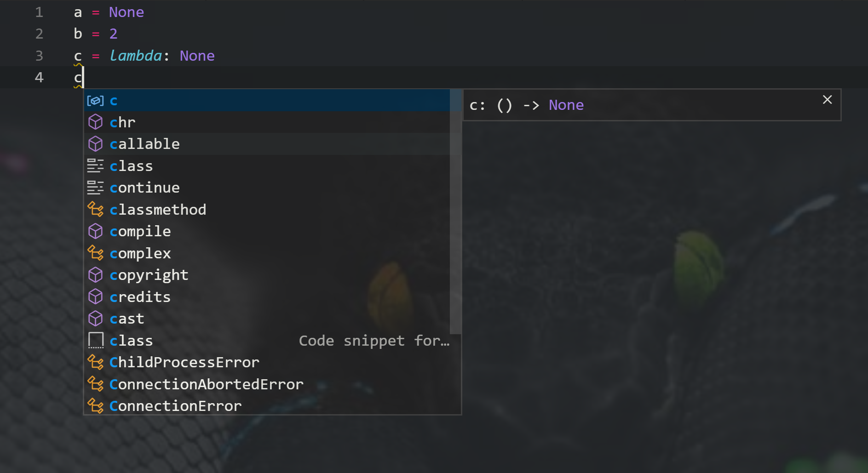Insert the 'class' code snippet entry

tap(267, 341)
